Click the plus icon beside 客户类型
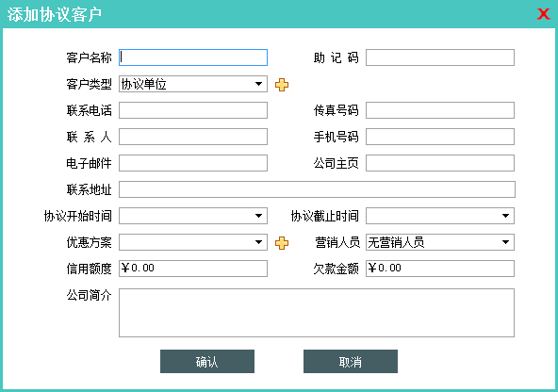Image resolution: width=558 pixels, height=392 pixels. pos(282,85)
